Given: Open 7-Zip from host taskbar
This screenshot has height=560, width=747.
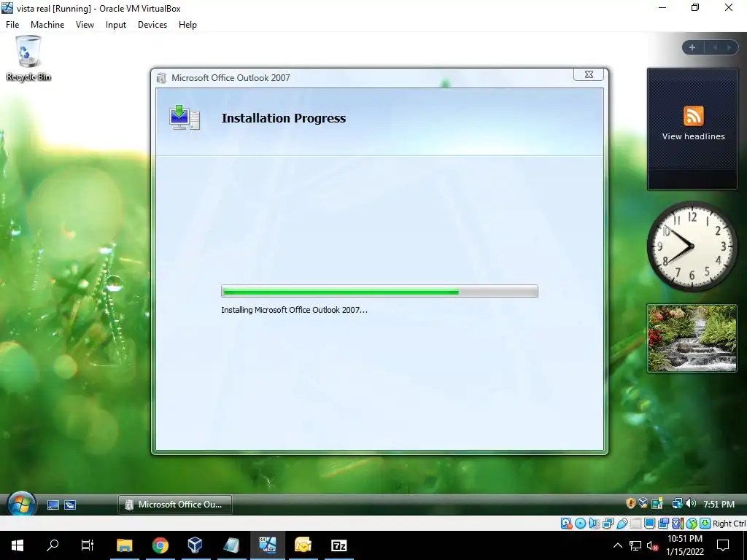Looking at the screenshot, I should coord(338,545).
